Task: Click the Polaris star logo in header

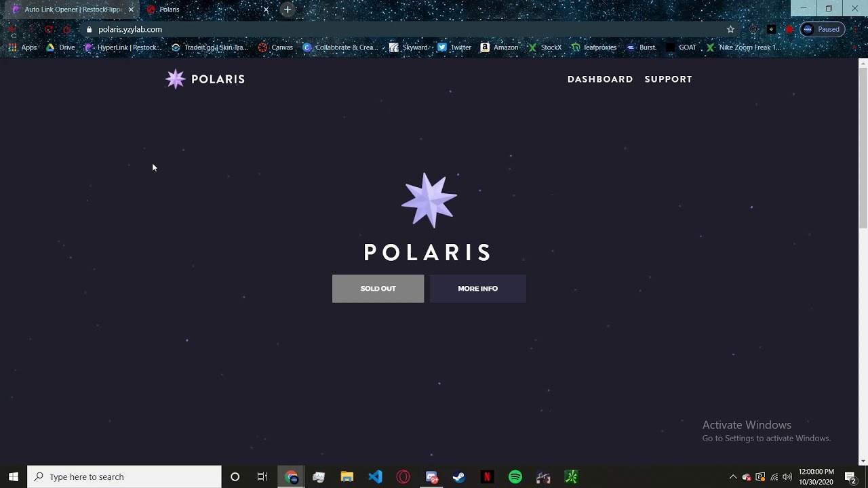Action: [x=175, y=79]
